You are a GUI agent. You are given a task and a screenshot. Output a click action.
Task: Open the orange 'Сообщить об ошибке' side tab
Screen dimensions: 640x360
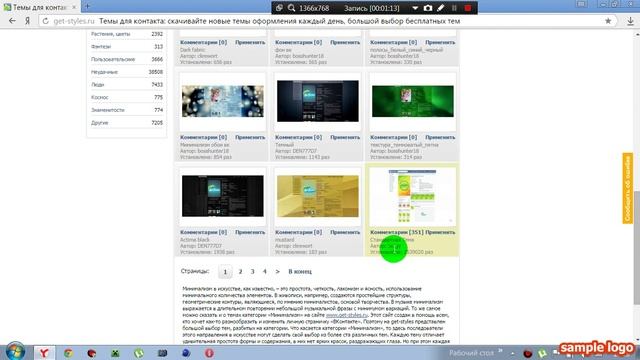click(628, 188)
